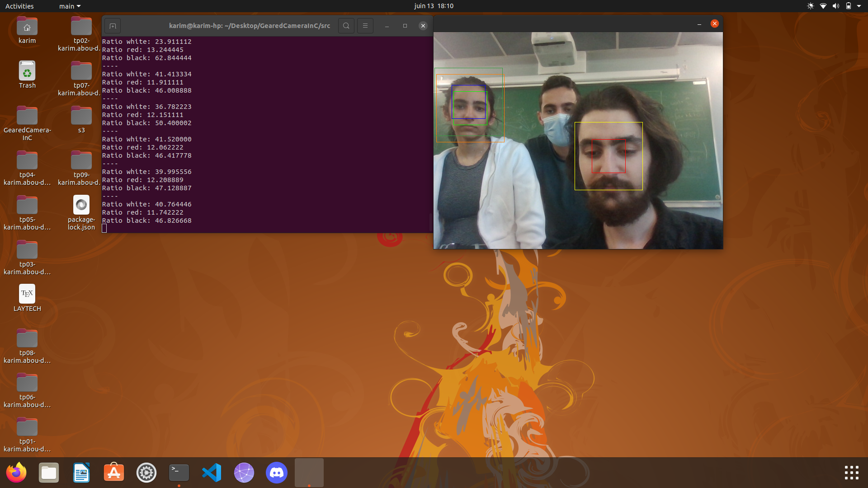This screenshot has height=488, width=868.
Task: Click the terminal search icon
Action: [346, 26]
